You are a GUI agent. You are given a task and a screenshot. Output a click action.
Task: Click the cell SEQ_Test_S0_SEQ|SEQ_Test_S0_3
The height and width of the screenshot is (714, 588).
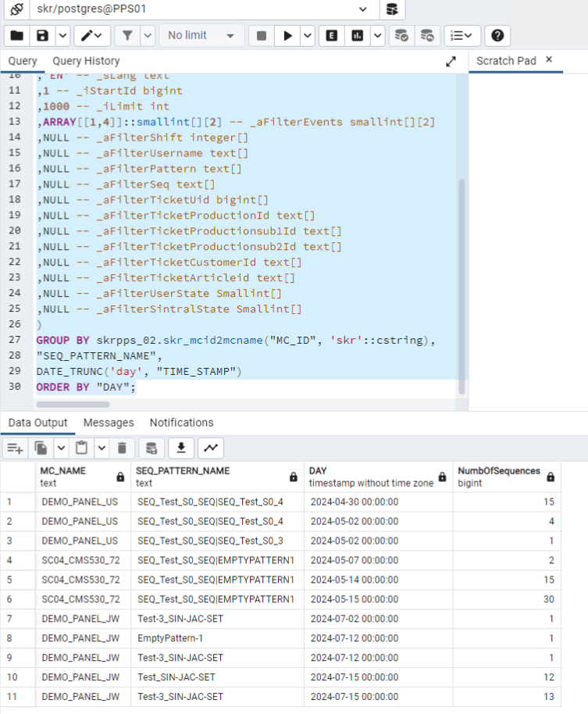tap(217, 541)
